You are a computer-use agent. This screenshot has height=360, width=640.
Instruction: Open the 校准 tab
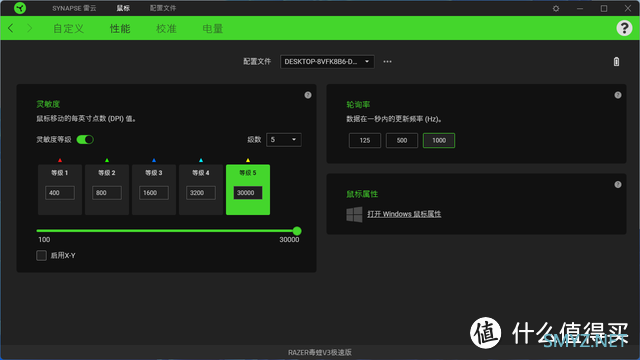point(167,29)
